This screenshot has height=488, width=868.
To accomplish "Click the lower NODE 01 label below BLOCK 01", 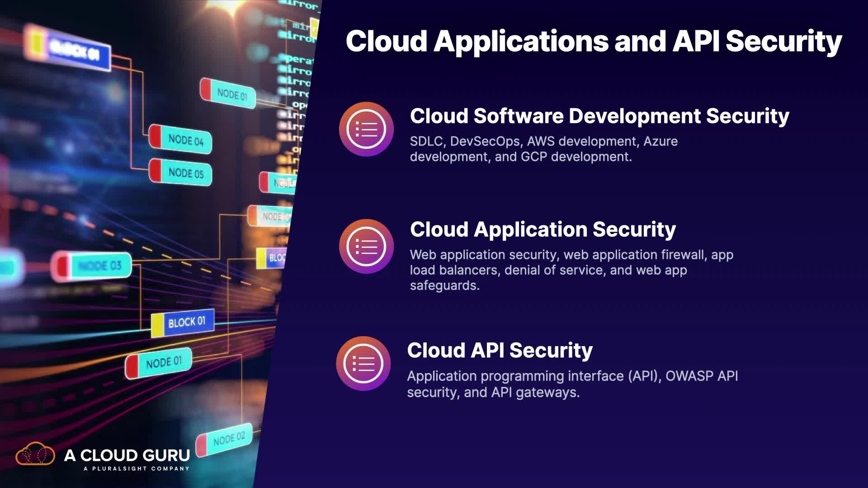I will coord(163,363).
